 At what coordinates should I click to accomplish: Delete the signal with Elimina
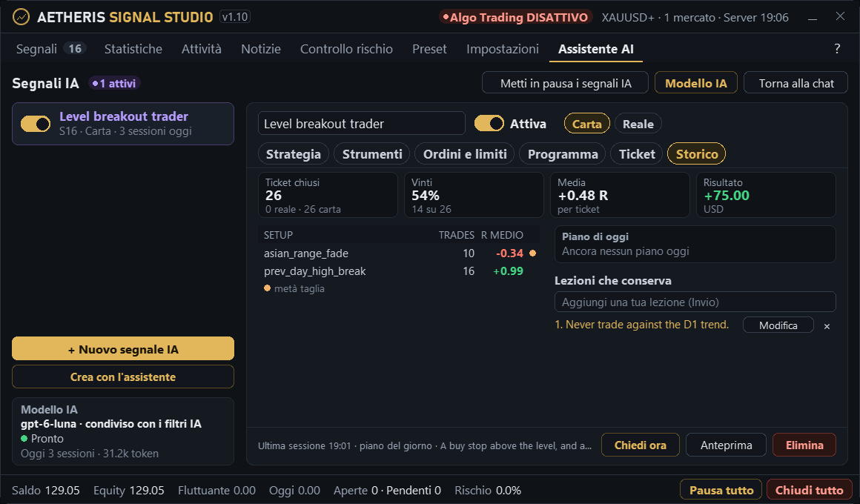click(804, 445)
